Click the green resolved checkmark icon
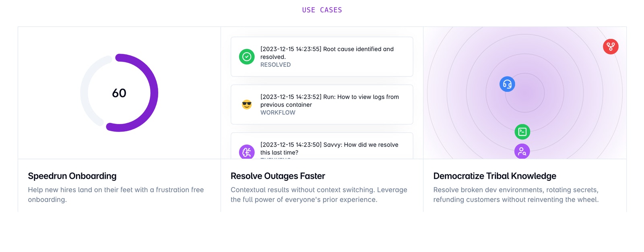Image resolution: width=644 pixels, height=252 pixels. [247, 57]
